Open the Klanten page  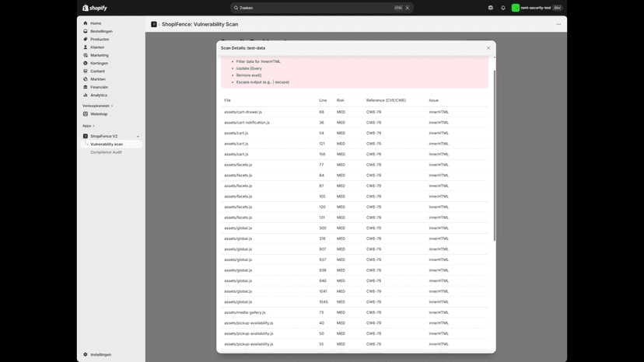click(x=97, y=47)
